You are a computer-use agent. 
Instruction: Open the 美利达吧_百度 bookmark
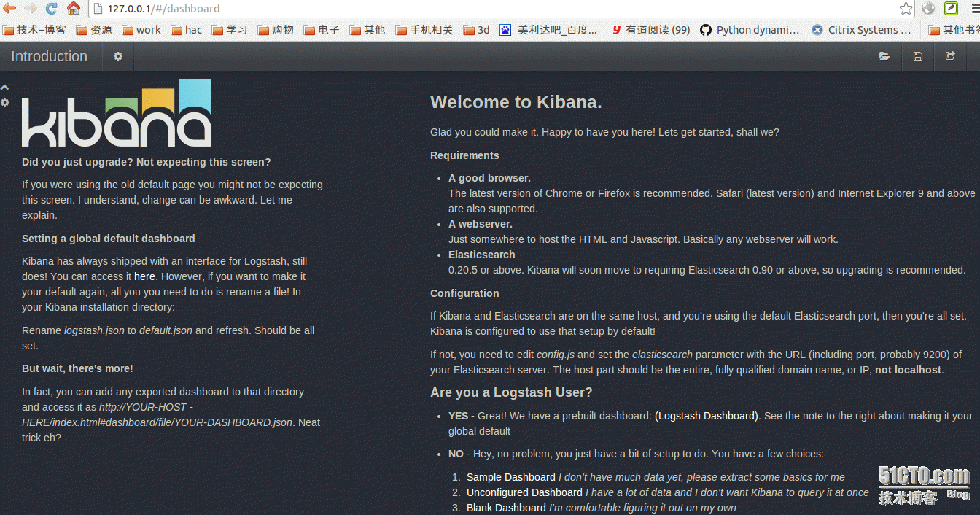tap(549, 30)
